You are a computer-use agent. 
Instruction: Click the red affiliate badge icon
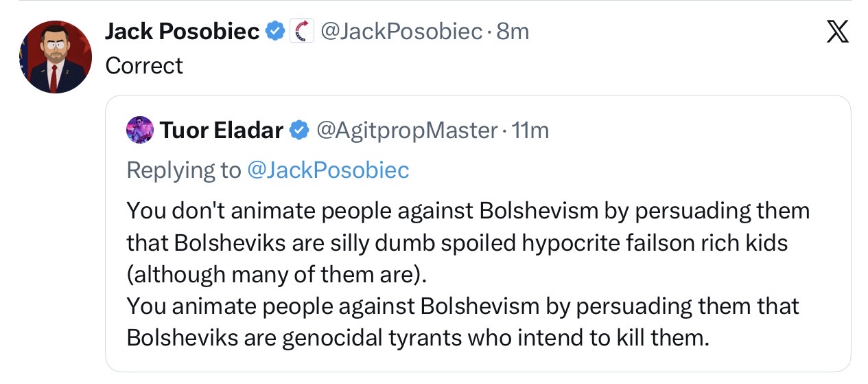pos(302,32)
